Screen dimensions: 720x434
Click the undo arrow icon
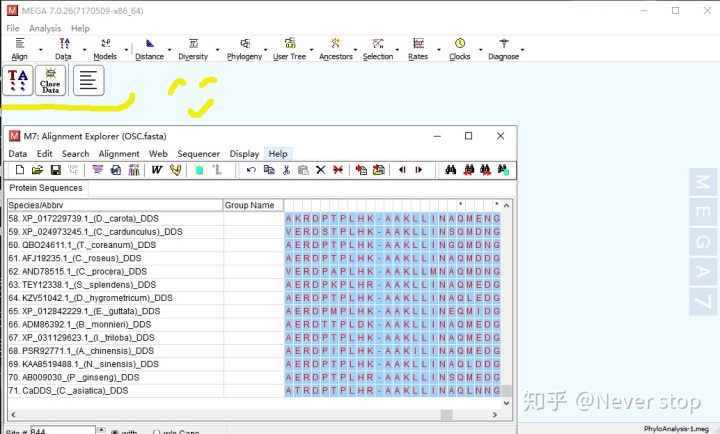pos(251,170)
